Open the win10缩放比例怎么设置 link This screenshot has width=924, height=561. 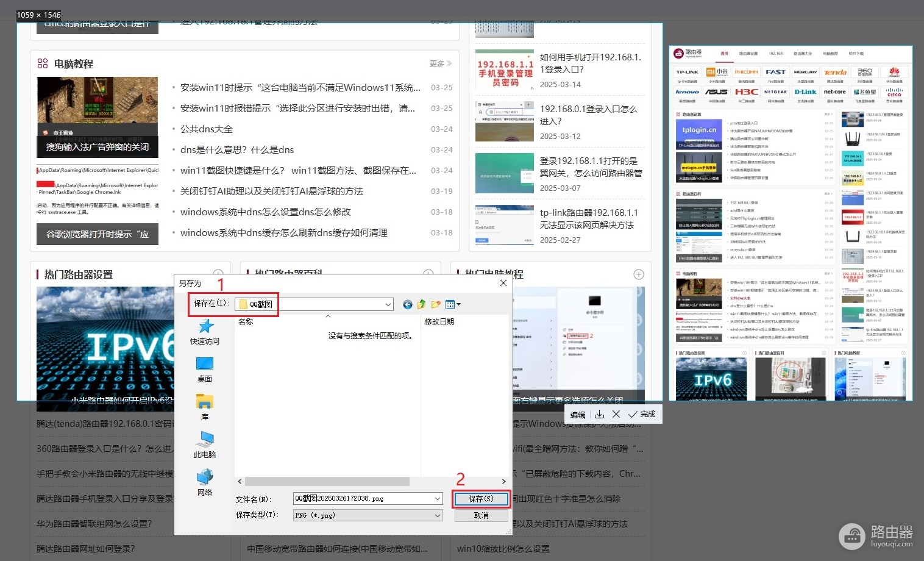pyautogui.click(x=503, y=549)
